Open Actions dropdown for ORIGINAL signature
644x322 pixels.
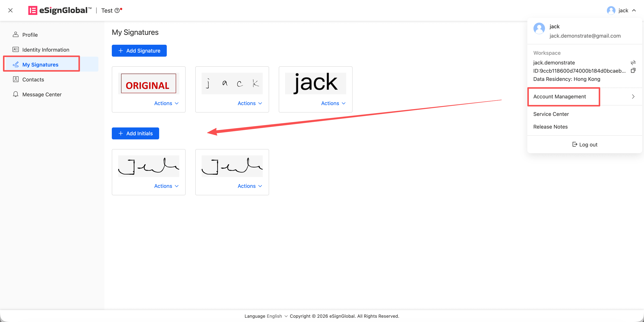tap(166, 103)
